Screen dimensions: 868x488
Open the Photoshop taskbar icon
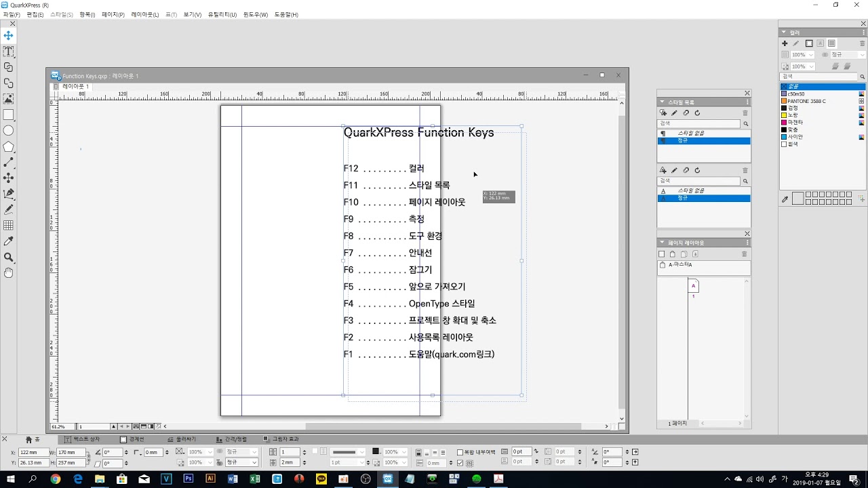pos(189,479)
